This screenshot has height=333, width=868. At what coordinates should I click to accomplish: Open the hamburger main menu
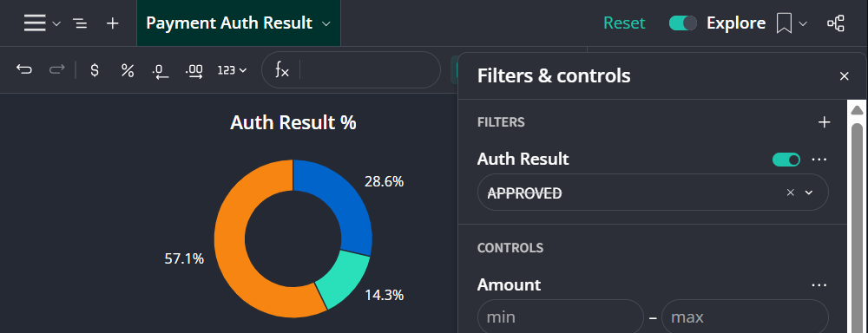35,23
